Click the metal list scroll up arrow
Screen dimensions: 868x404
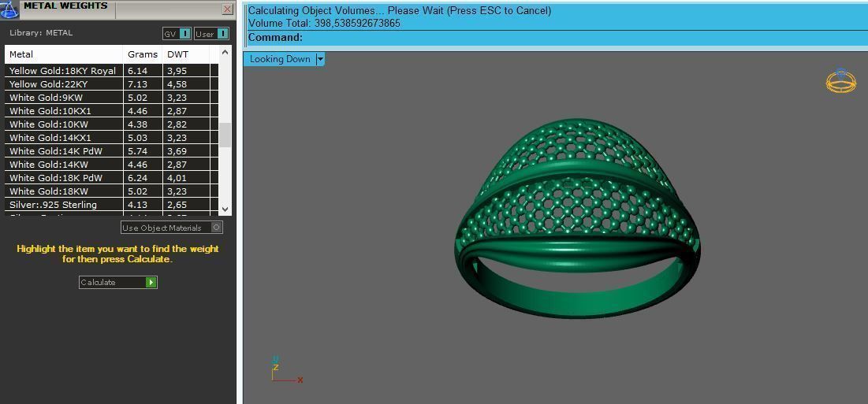pyautogui.click(x=225, y=53)
